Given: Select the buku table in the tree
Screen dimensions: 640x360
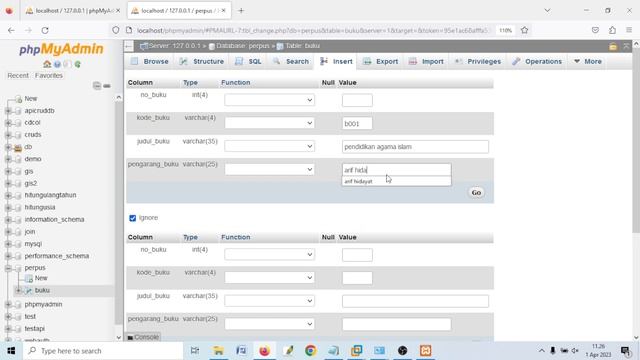Looking at the screenshot, I should pos(42,291).
